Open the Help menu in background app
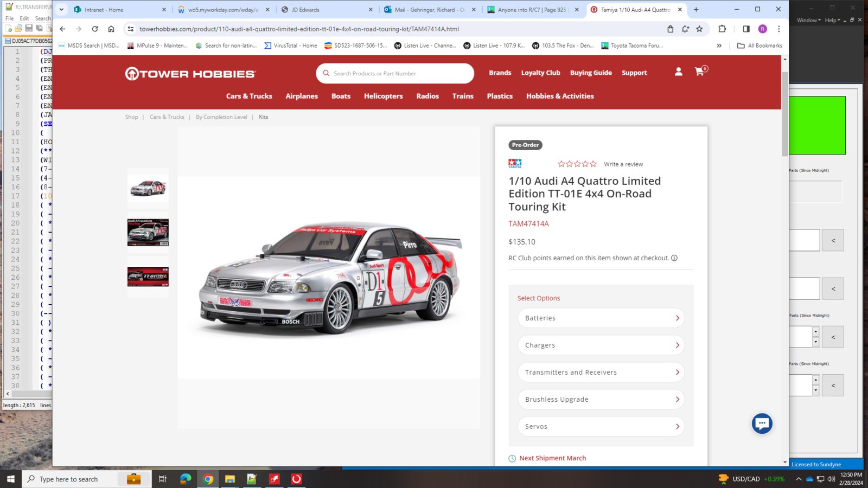Screen dimensions: 868x488 click(x=832, y=20)
